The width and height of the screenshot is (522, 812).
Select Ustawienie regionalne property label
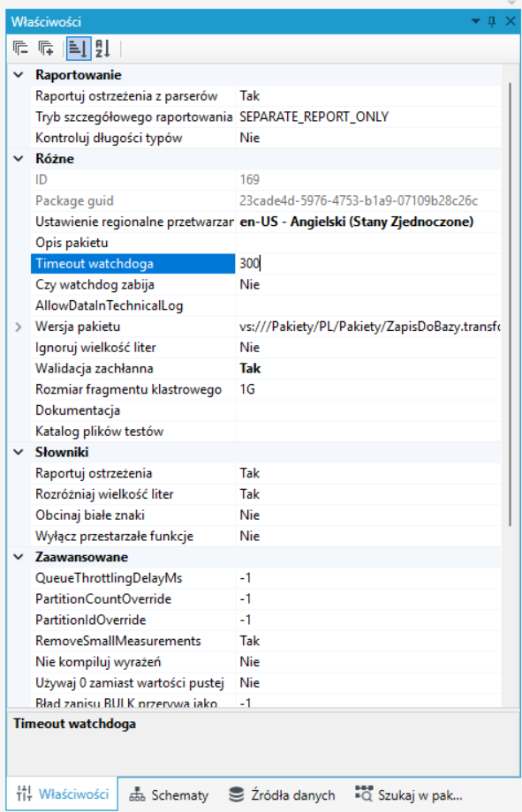134,222
